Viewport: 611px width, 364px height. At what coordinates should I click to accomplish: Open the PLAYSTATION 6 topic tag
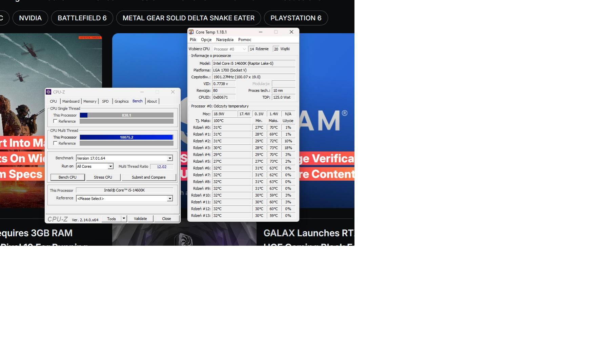(296, 18)
